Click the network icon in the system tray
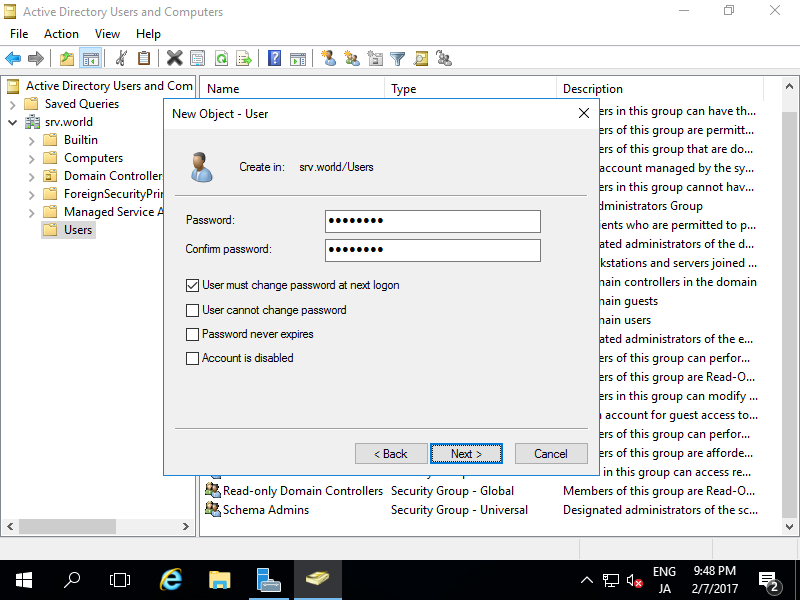Viewport: 800px width, 600px height. pyautogui.click(x=610, y=580)
